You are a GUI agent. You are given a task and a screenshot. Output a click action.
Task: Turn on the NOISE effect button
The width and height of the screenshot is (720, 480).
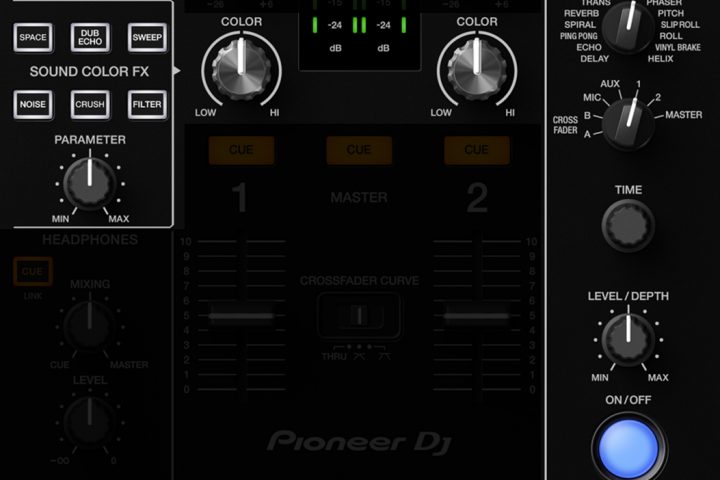pos(32,103)
